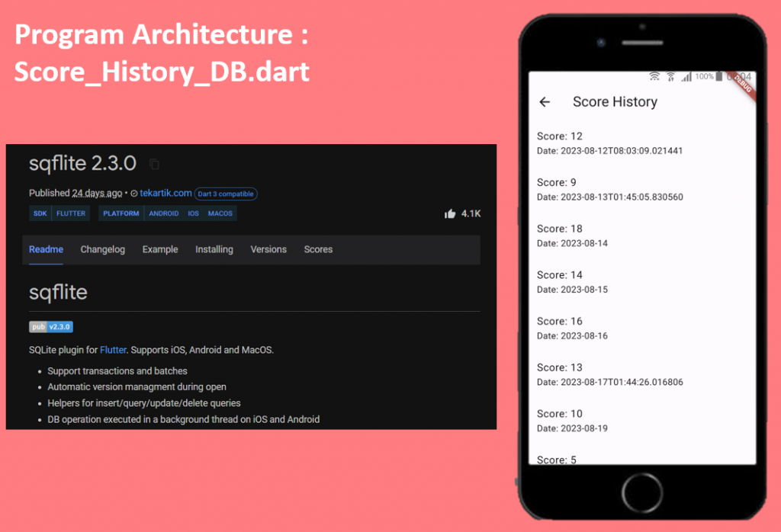Click 'Automatic version managment during open' bullet
Image resolution: width=781 pixels, height=532 pixels.
pyautogui.click(x=137, y=386)
